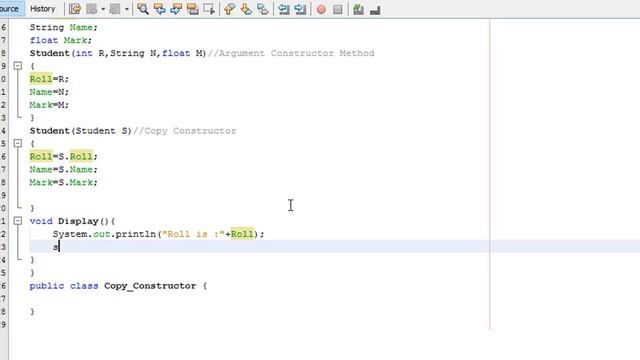
Task: Toggle Rectangular Selection mode
Action: [x=209, y=9]
